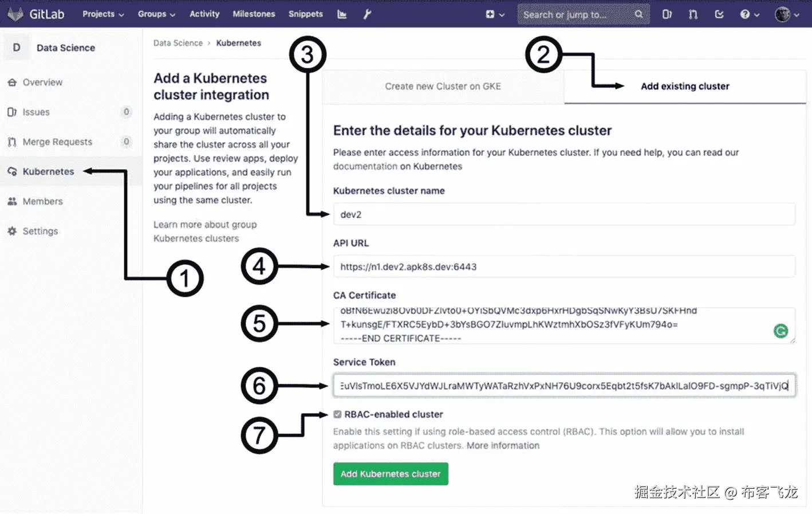Click the sidebar Merge Requests icon
This screenshot has height=514, width=812.
point(12,142)
